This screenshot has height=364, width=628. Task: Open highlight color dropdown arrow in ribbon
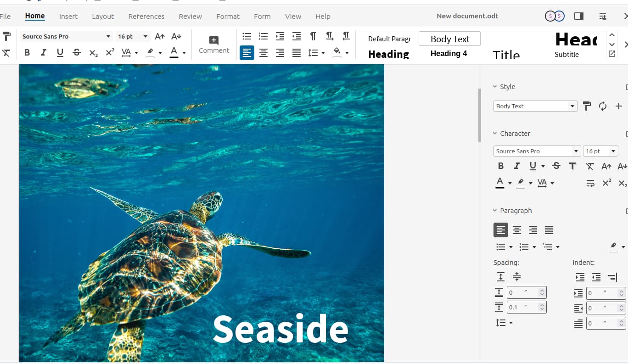pyautogui.click(x=160, y=53)
